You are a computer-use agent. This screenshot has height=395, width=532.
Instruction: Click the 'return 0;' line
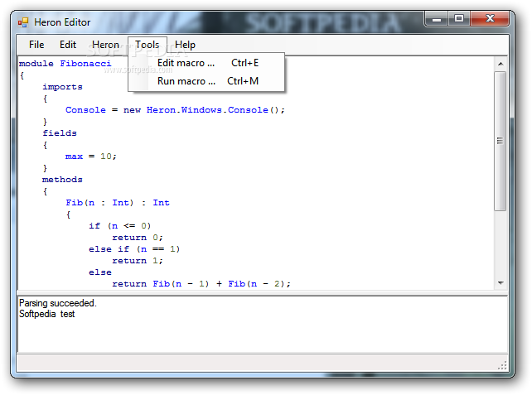[x=138, y=238]
